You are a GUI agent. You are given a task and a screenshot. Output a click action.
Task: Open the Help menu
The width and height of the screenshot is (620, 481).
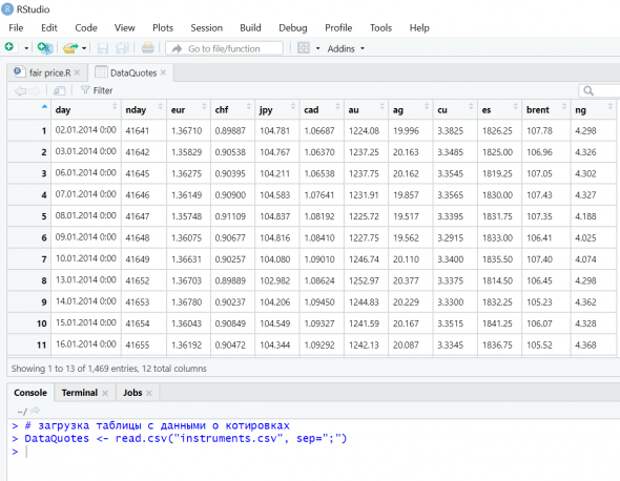419,28
